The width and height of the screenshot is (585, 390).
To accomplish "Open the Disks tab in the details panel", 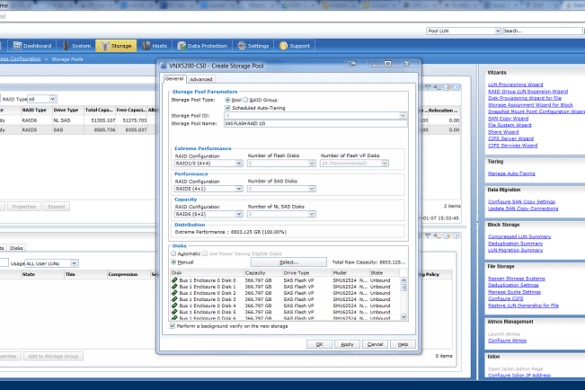I will pos(16,248).
